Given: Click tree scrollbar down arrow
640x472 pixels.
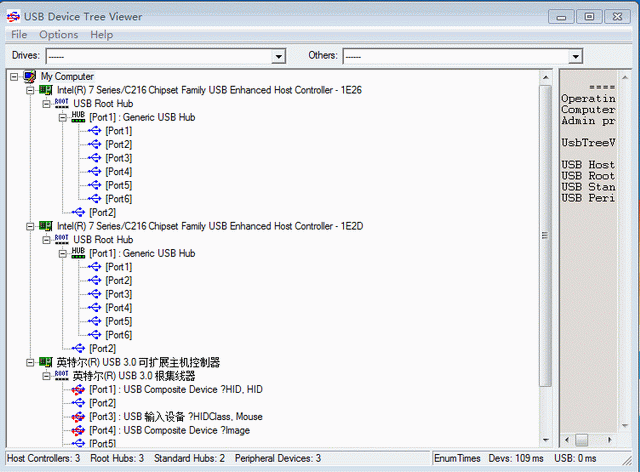Looking at the screenshot, I should (x=546, y=440).
